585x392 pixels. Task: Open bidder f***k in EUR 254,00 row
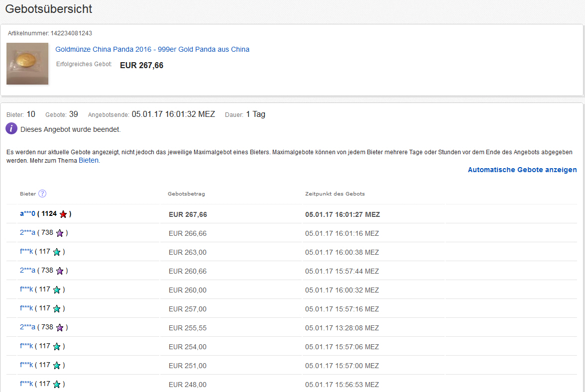click(26, 346)
